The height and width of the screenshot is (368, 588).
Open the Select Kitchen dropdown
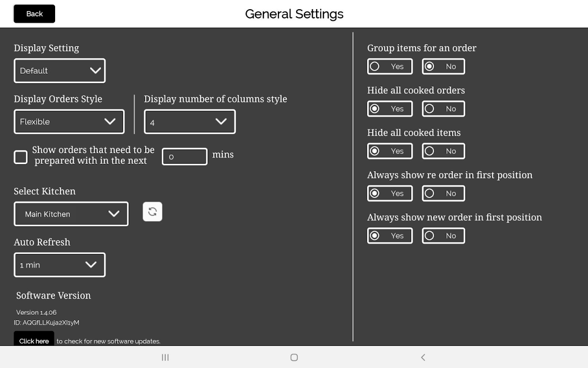[x=71, y=214]
